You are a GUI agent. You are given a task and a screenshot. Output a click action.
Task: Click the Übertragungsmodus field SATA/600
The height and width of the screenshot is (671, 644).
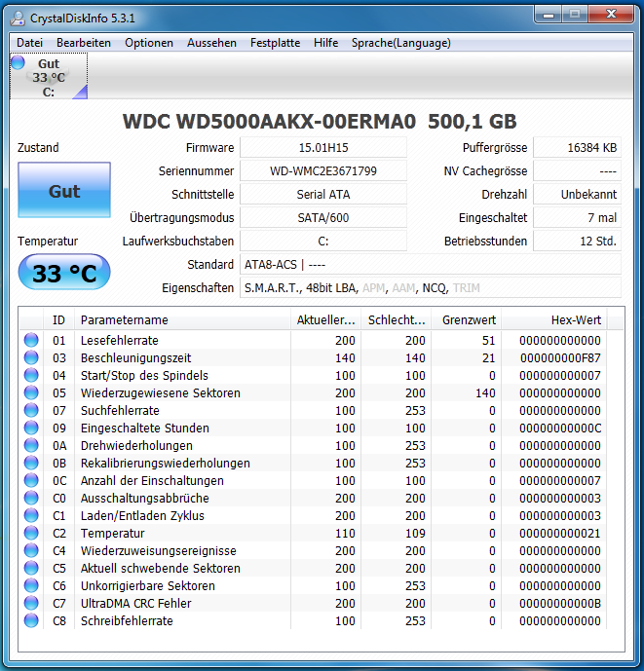(323, 218)
